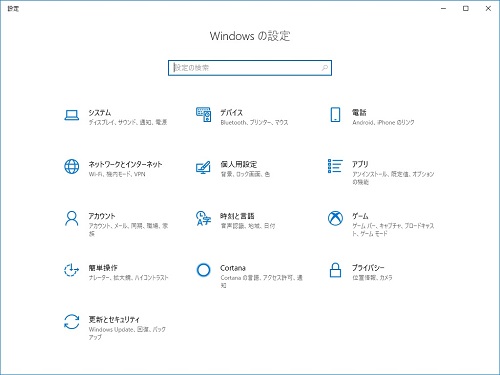This screenshot has width=500, height=375.
Task: Click the Wi-Fi、機内モード、VPN description
Action: [117, 174]
